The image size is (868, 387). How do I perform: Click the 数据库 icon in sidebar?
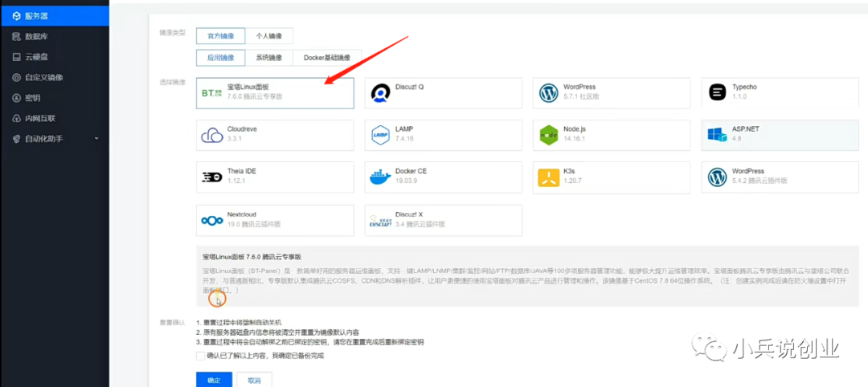[x=16, y=36]
